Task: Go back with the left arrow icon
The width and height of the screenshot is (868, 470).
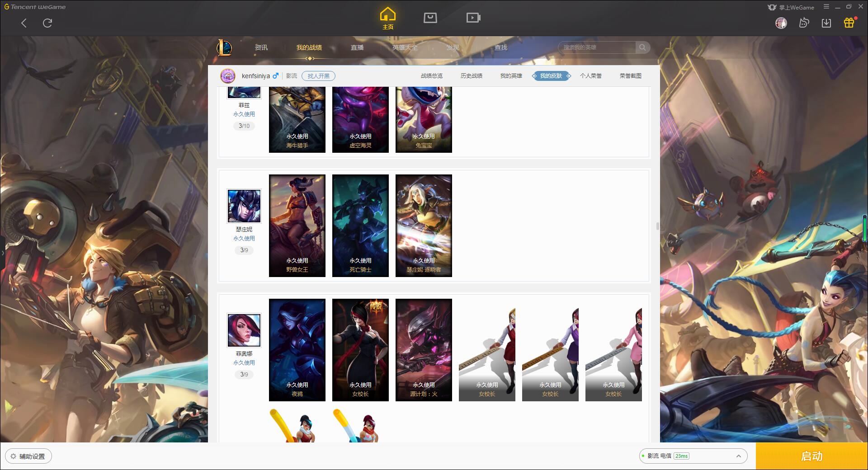Action: (x=24, y=23)
